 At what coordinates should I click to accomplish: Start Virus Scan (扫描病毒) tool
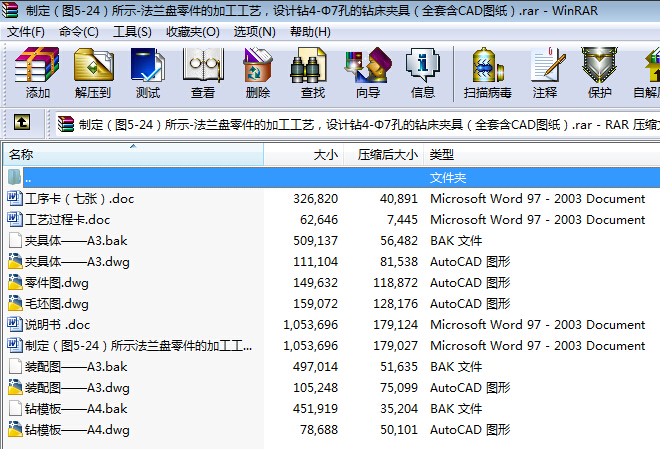coord(487,65)
